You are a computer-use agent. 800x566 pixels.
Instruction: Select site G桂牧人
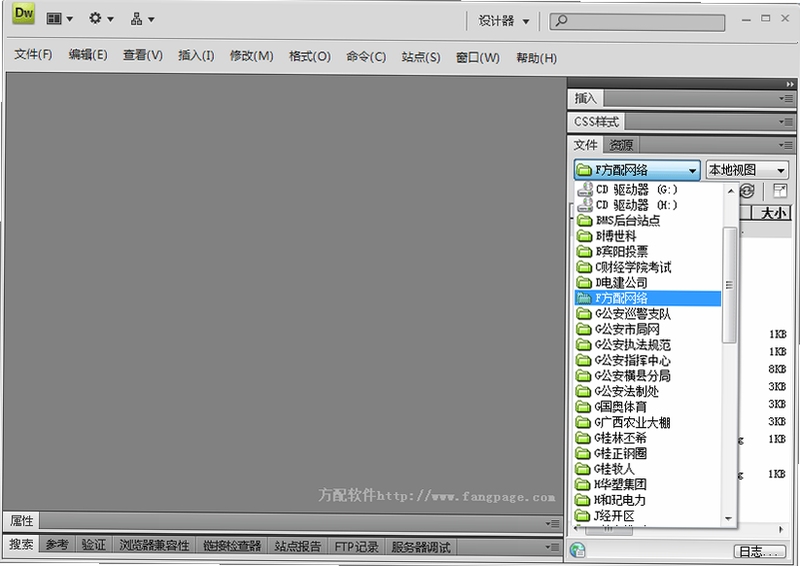(648, 469)
